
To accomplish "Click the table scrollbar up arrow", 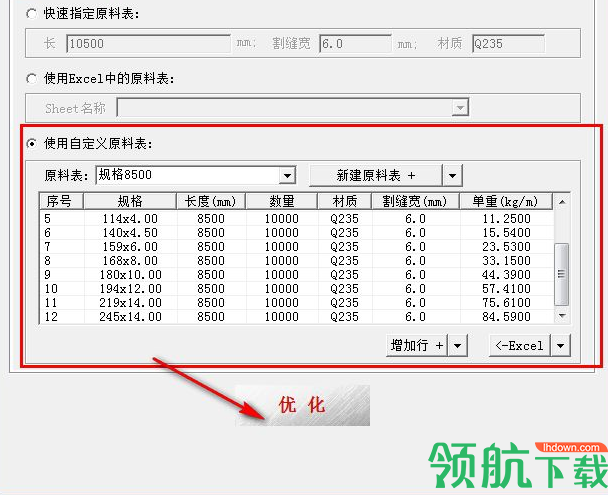I will click(x=562, y=202).
